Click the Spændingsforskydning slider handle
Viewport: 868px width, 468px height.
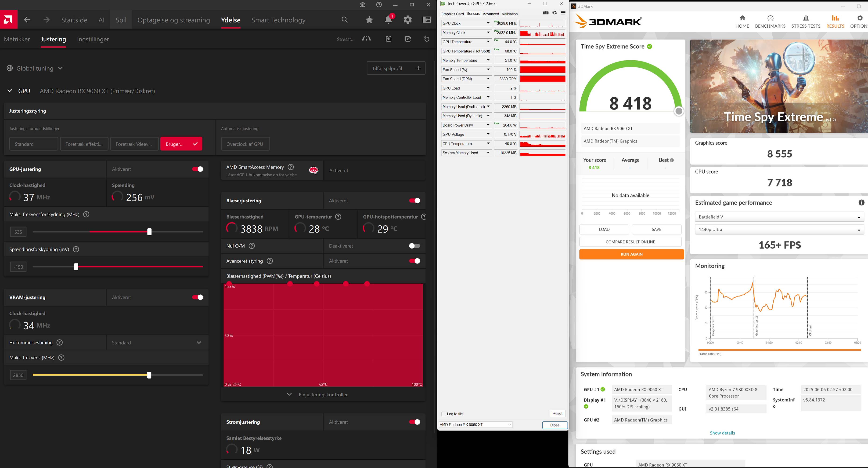(x=76, y=267)
